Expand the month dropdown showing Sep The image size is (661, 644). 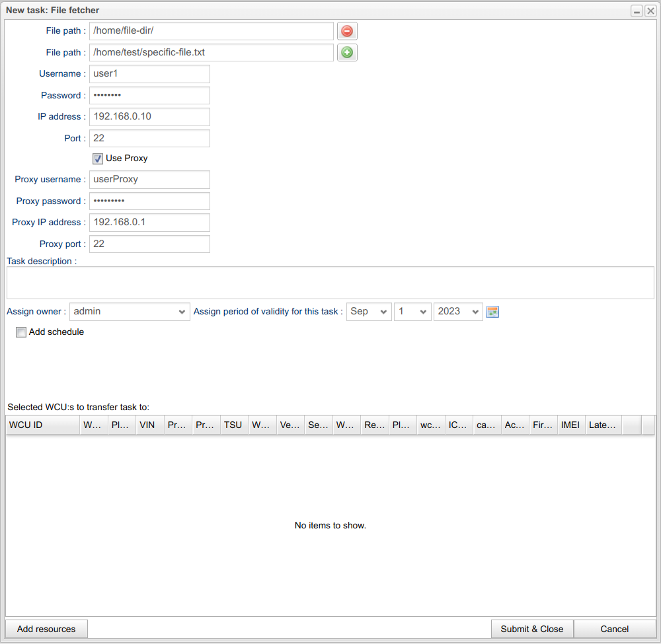pos(369,312)
